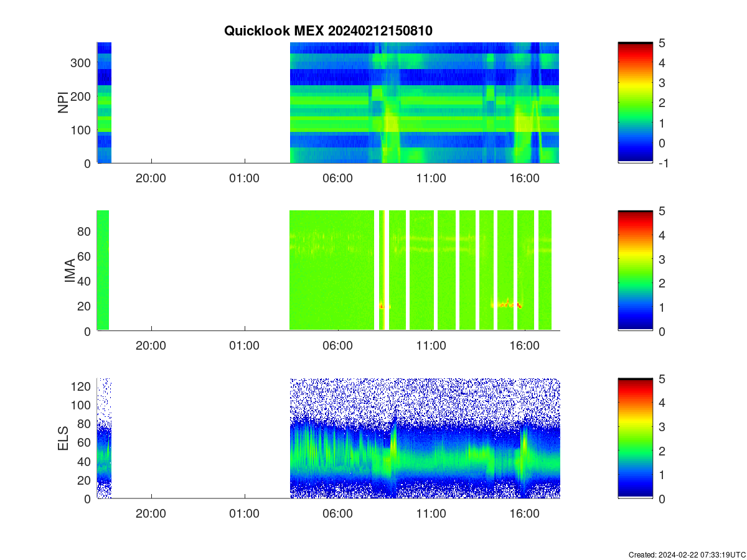
Task: Click the 20:00 tick under the IMA plot
Action: (x=151, y=346)
